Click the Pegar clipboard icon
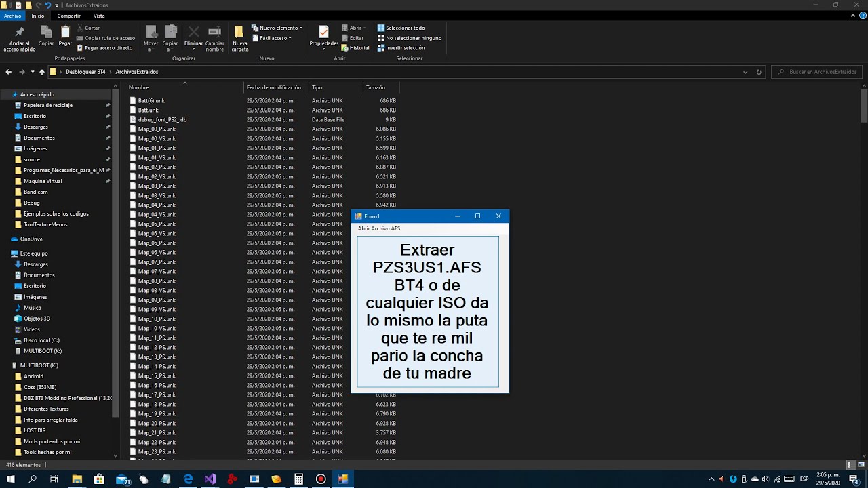This screenshot has width=868, height=488. coord(65,37)
